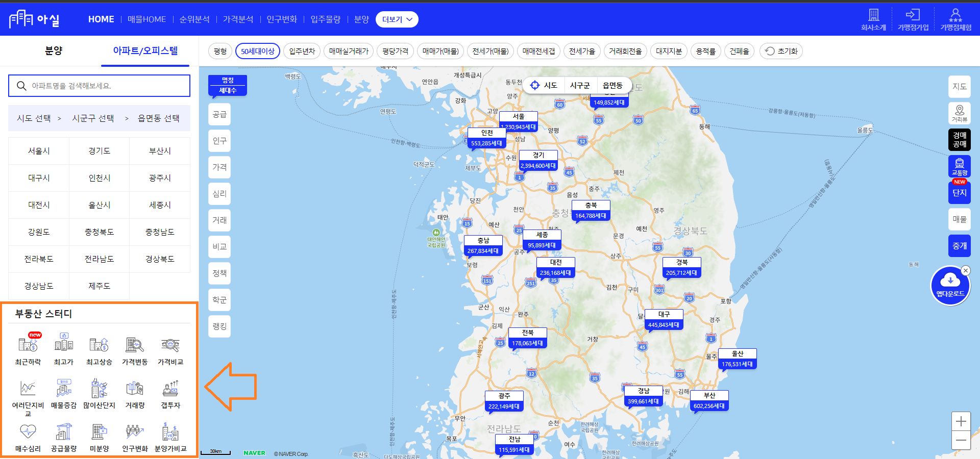Toggle the 50세대이상 filter

[x=258, y=51]
